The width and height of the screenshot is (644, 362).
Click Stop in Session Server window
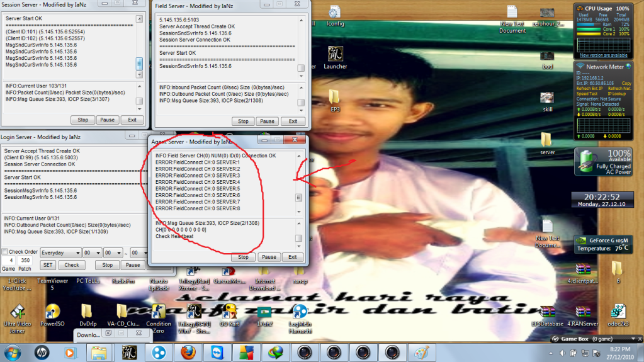click(x=83, y=120)
